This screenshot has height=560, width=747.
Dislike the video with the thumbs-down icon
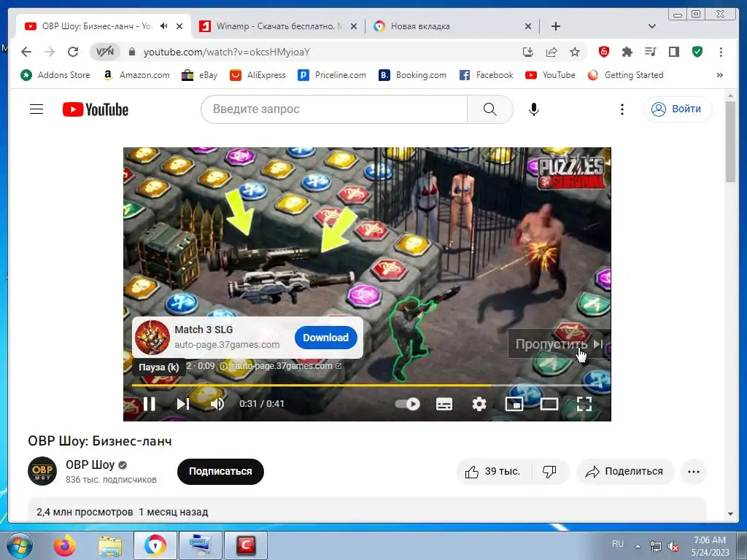click(549, 472)
